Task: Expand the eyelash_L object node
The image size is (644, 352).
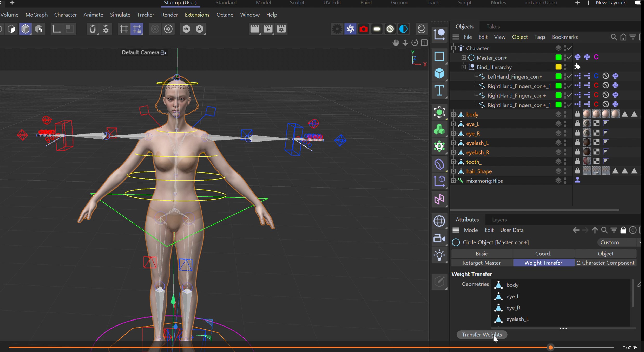Action: pos(454,143)
